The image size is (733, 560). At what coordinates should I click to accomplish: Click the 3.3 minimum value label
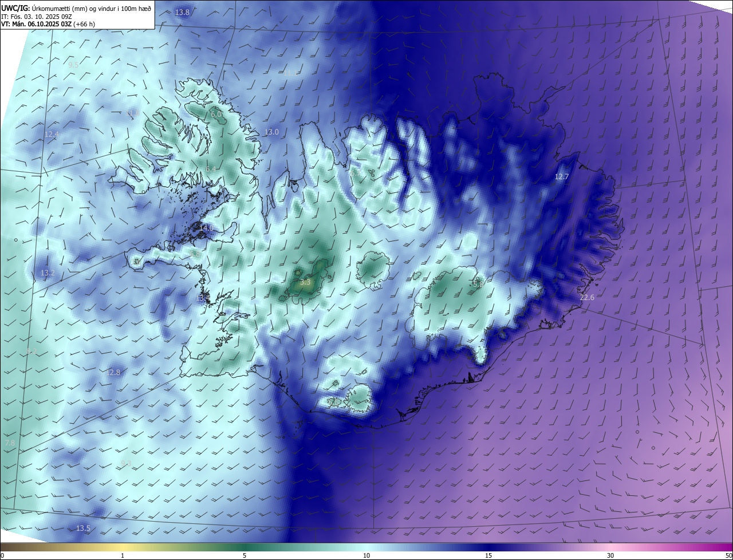coord(305,282)
